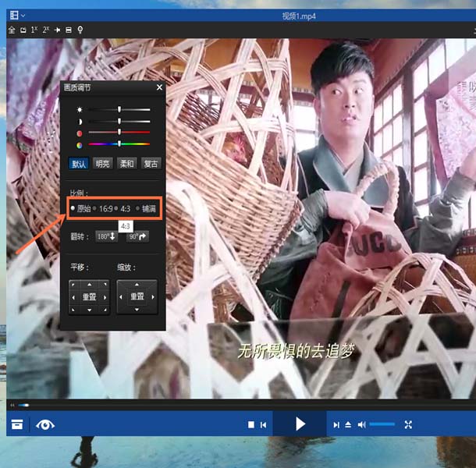Skip to the next video
The height and width of the screenshot is (468, 476).
point(336,425)
